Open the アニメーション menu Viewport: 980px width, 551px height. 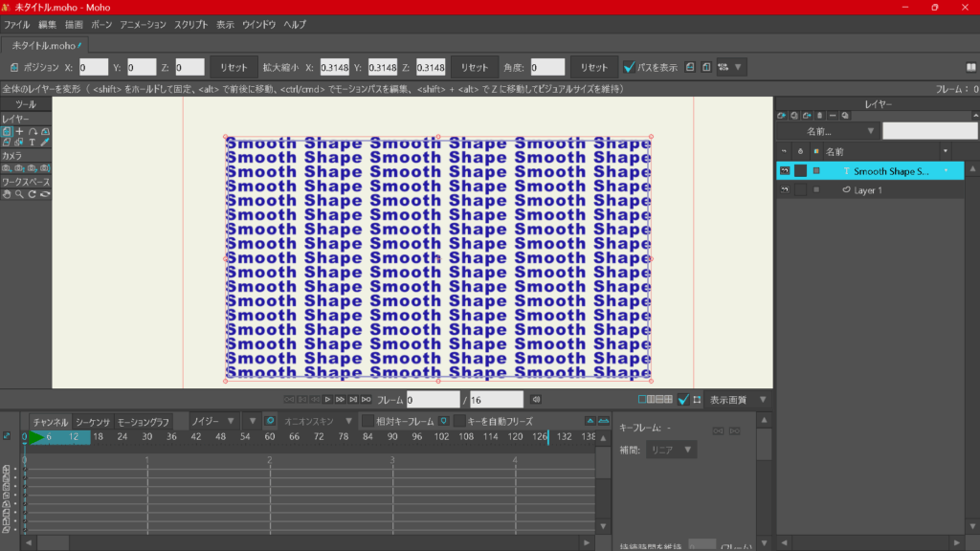pyautogui.click(x=143, y=24)
